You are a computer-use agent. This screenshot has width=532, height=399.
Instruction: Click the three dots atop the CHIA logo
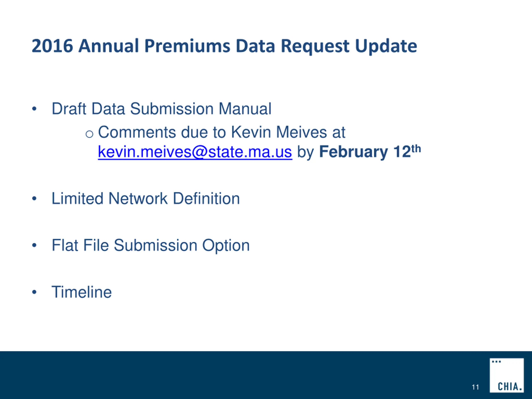496,361
